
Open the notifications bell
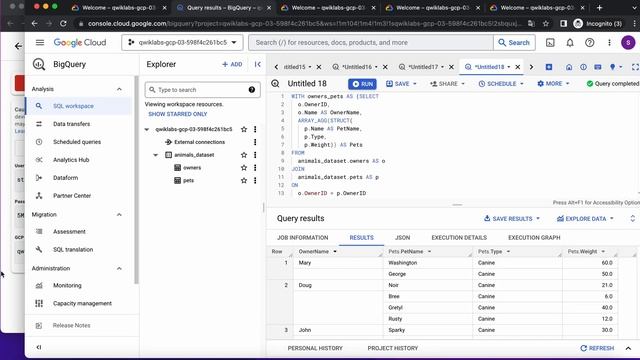click(x=570, y=42)
